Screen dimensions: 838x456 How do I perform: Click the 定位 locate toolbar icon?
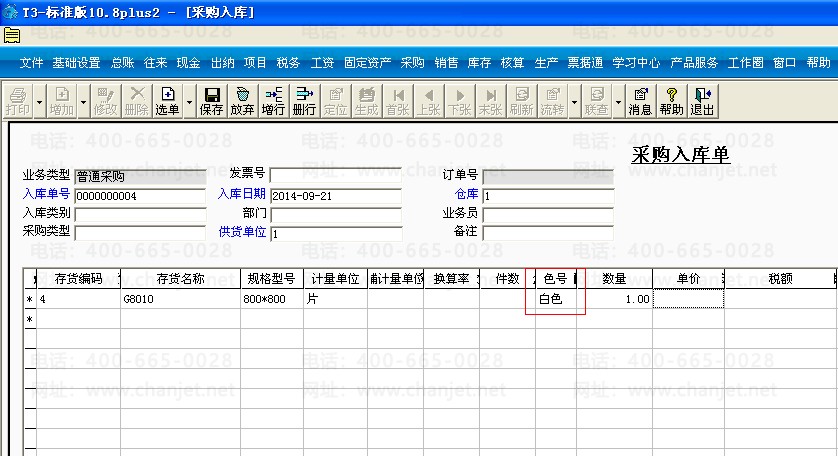pyautogui.click(x=336, y=101)
